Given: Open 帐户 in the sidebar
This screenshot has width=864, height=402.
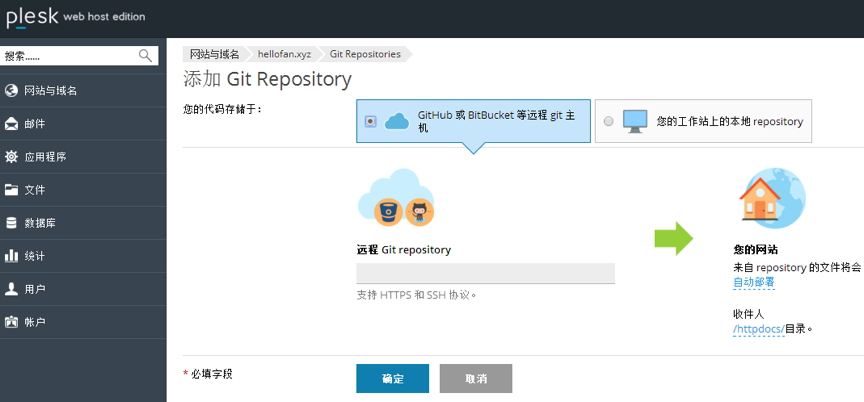Looking at the screenshot, I should pyautogui.click(x=83, y=322).
